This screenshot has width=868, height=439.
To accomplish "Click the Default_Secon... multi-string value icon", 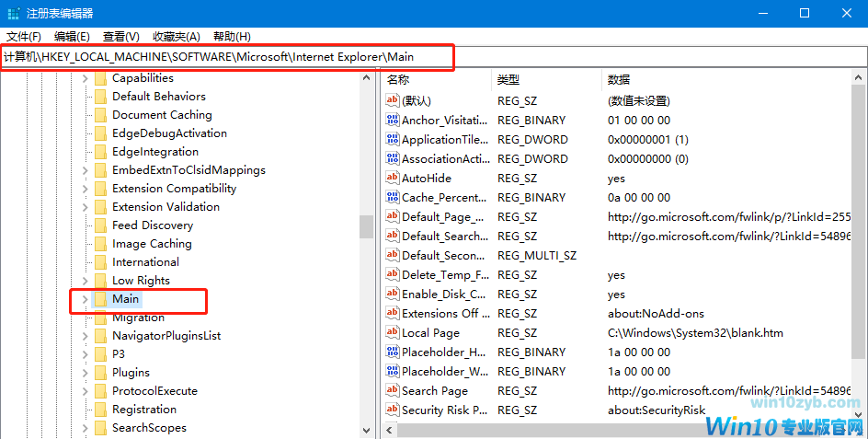I will click(x=393, y=256).
